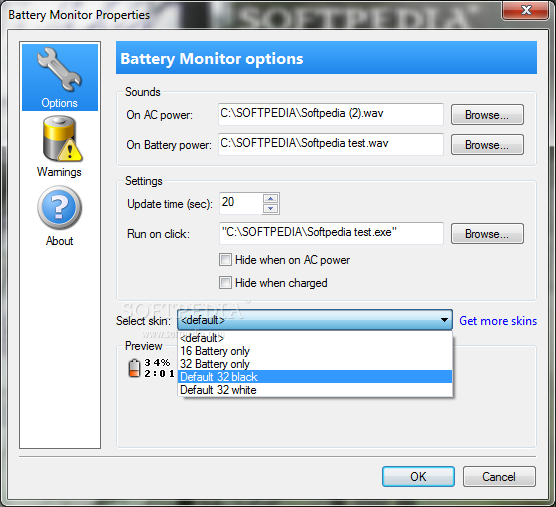Click the 34% preview text
556x507 pixels.
(x=157, y=362)
